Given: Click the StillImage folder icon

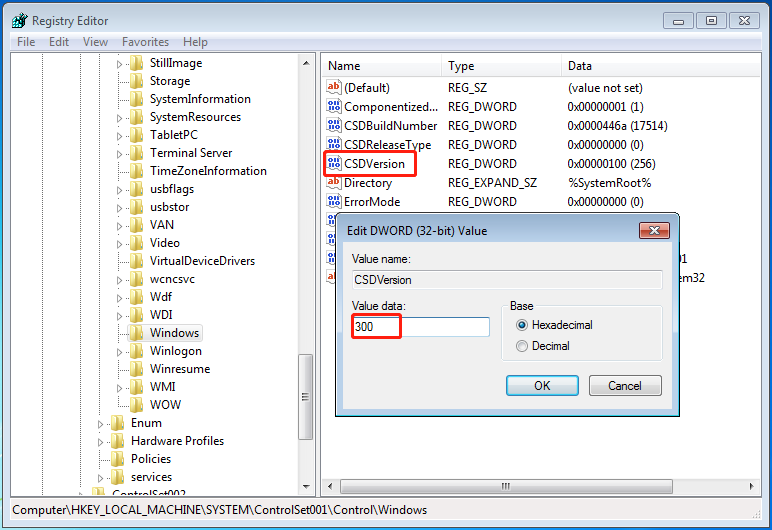Looking at the screenshot, I should (x=136, y=63).
